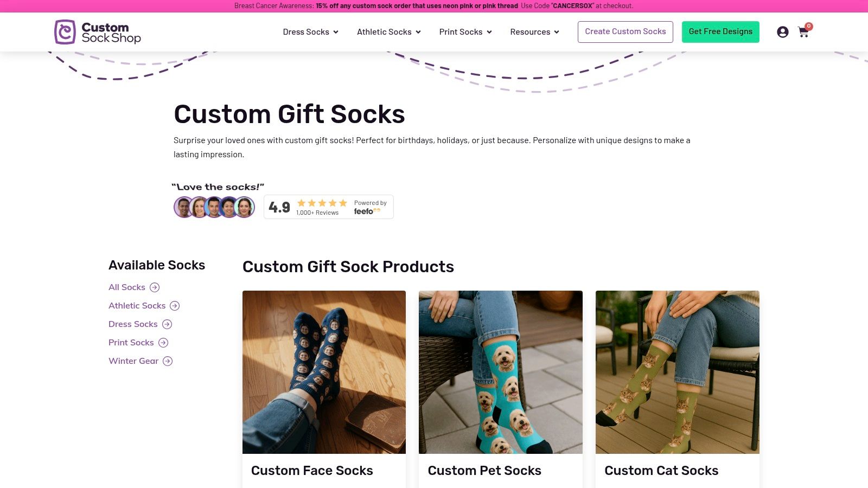
Task: Select the Winter Gear sidebar link
Action: pos(133,361)
